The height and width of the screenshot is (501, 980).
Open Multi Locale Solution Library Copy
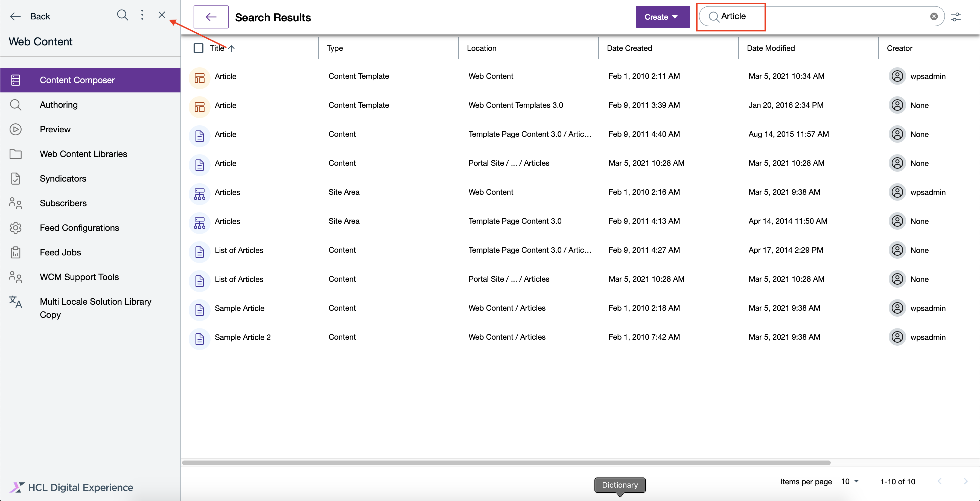95,308
